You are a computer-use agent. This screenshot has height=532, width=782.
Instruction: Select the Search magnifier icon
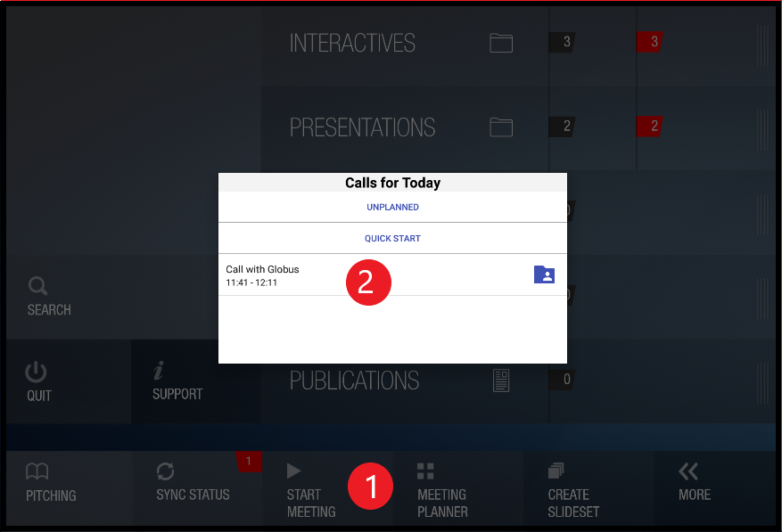[37, 287]
